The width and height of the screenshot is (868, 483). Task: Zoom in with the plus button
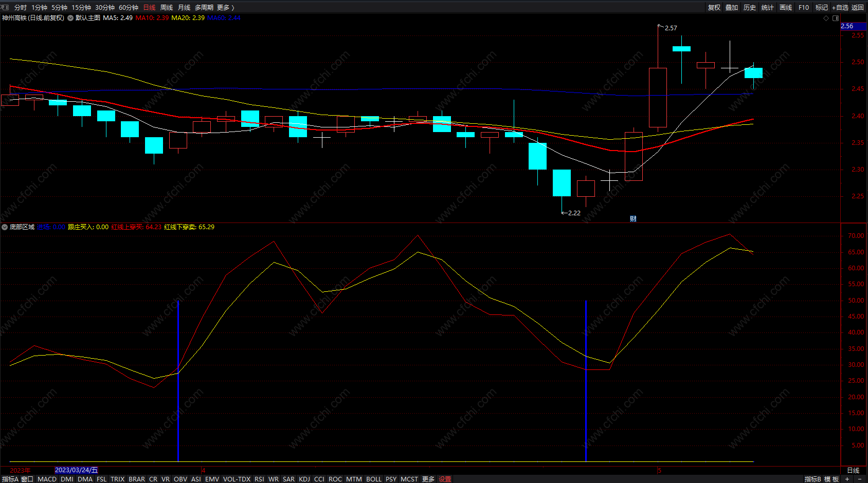tap(847, 479)
